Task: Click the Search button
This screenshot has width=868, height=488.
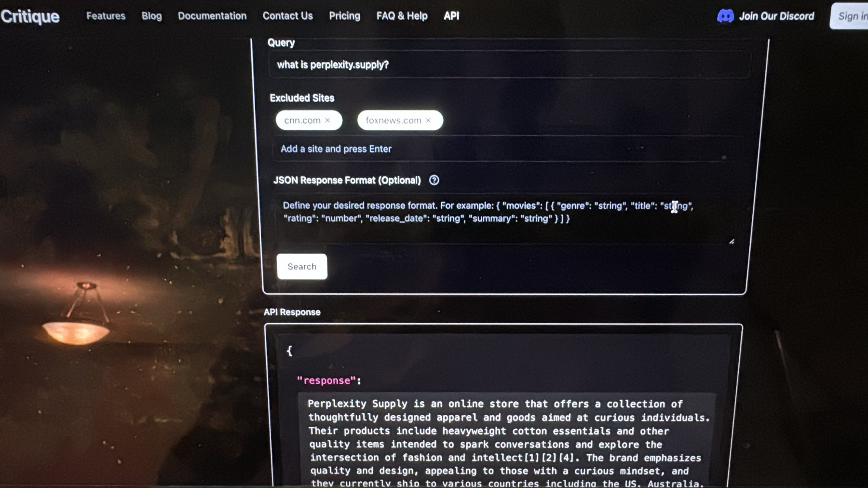Action: (x=302, y=266)
